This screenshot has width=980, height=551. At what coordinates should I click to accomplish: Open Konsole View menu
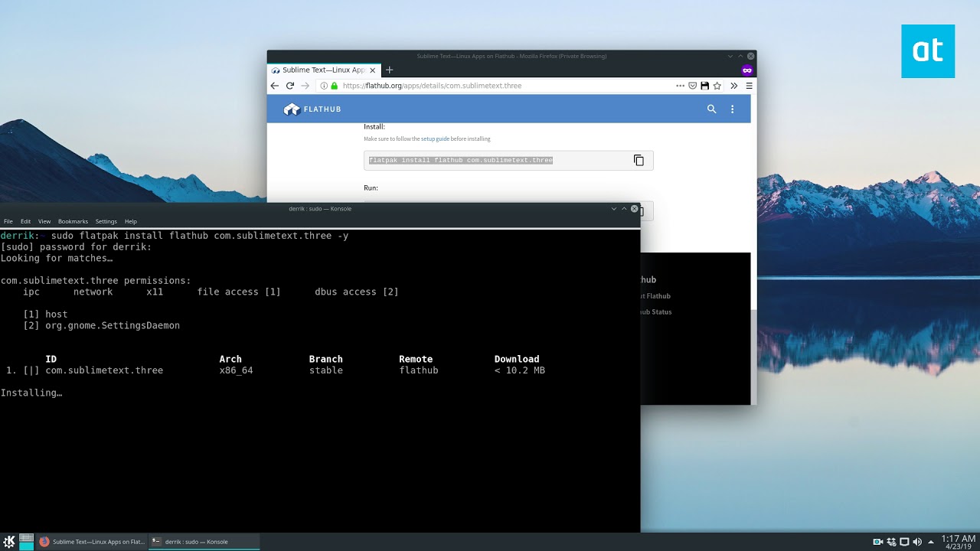click(44, 221)
